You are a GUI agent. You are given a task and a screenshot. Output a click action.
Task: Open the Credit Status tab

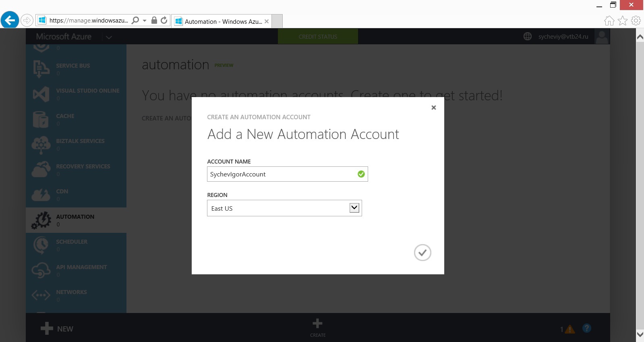[318, 37]
